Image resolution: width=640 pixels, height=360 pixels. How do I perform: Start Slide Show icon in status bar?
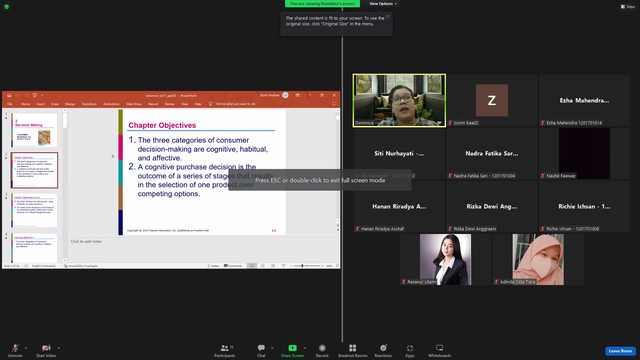tap(284, 266)
